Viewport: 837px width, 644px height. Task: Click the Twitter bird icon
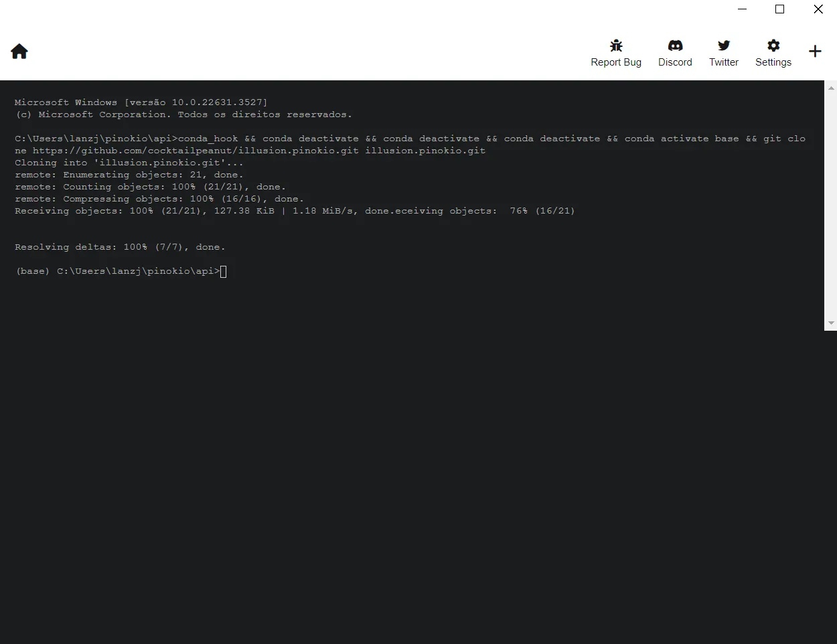tap(724, 46)
